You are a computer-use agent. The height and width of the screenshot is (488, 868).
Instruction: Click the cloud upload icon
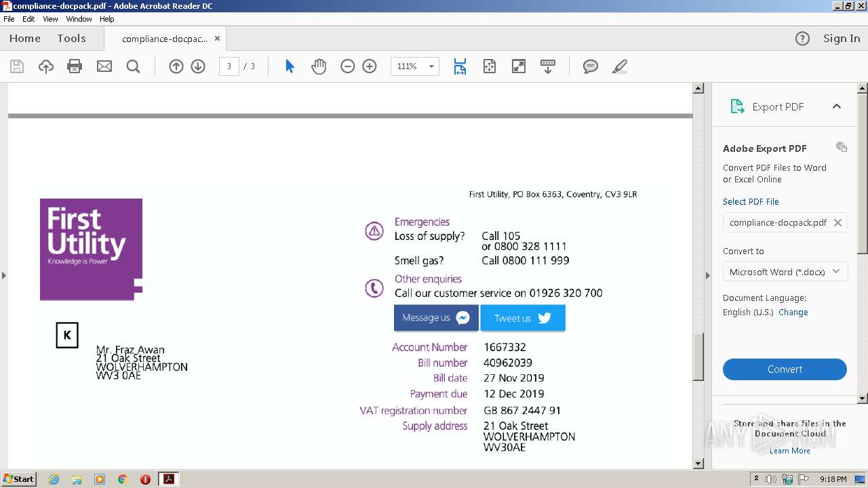[x=45, y=66]
